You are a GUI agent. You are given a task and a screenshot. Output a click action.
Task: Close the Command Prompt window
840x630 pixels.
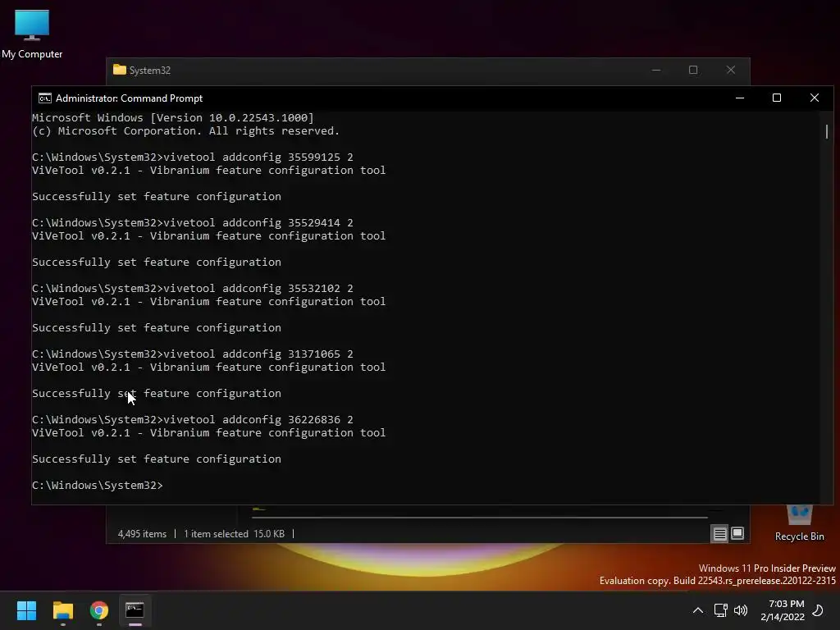point(815,98)
